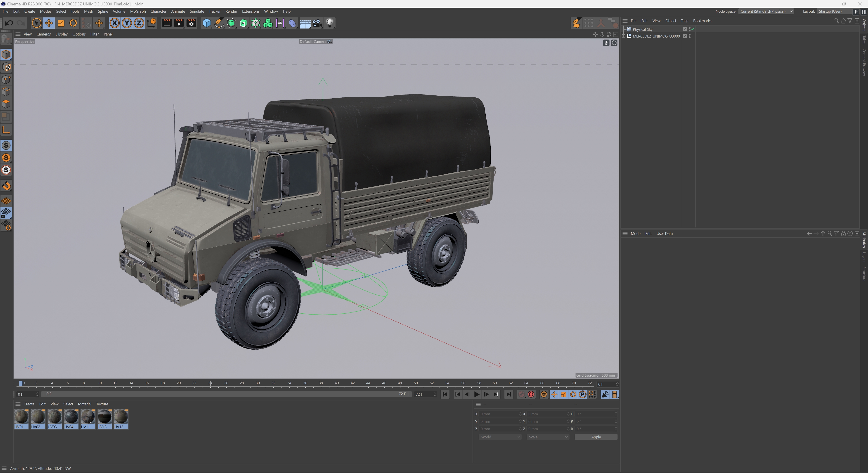Toggle X axis lock
The image size is (868, 473).
[114, 23]
